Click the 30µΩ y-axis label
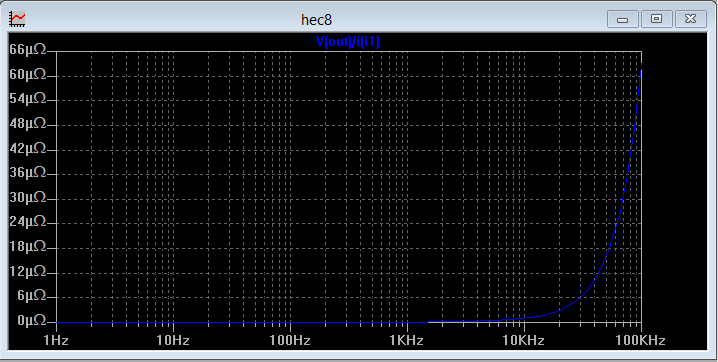The image size is (718, 362). tap(28, 198)
